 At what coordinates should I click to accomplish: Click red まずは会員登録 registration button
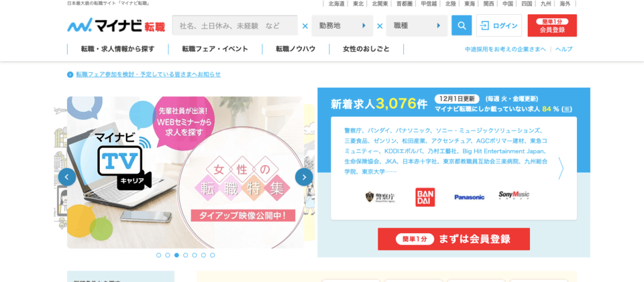[x=454, y=239]
